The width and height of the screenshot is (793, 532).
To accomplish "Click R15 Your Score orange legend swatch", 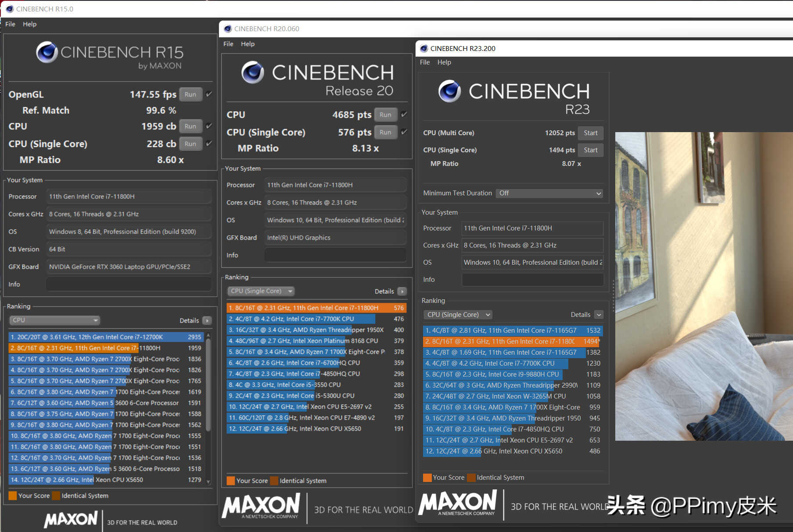I will 13,496.
